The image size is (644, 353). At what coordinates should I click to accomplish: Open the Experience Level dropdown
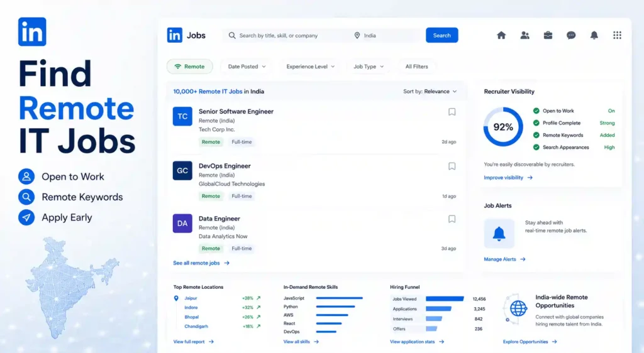tap(311, 67)
